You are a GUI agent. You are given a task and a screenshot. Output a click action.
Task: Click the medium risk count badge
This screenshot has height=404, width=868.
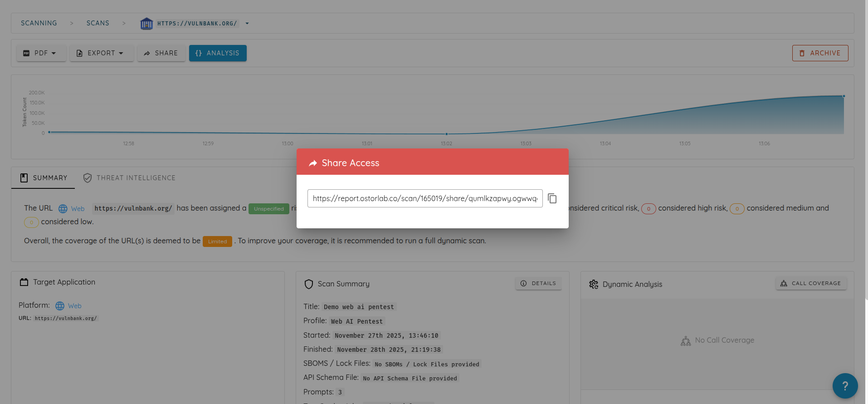coord(737,209)
